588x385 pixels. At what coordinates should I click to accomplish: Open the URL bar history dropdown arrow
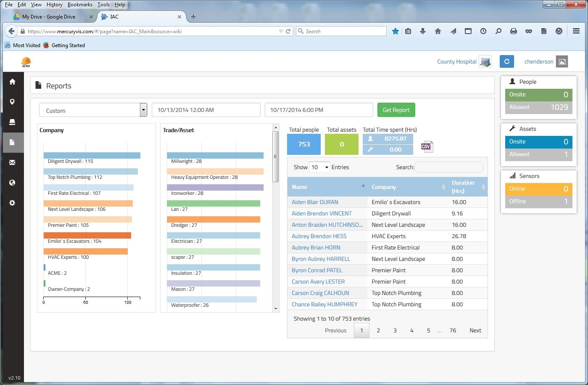281,31
